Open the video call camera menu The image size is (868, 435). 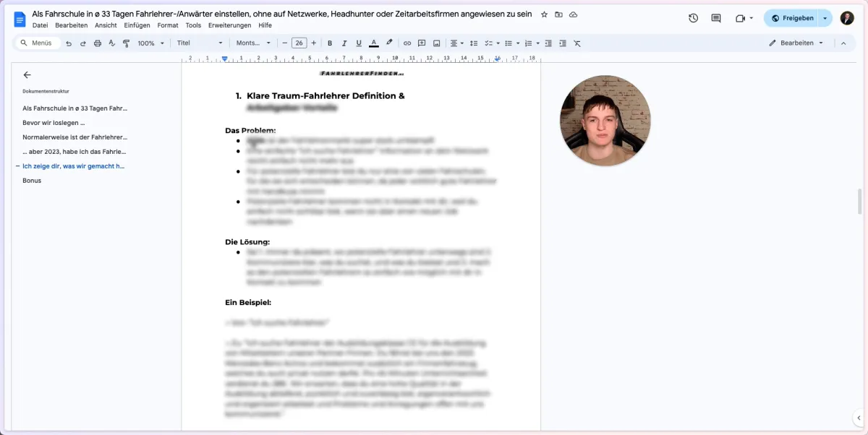pyautogui.click(x=744, y=18)
